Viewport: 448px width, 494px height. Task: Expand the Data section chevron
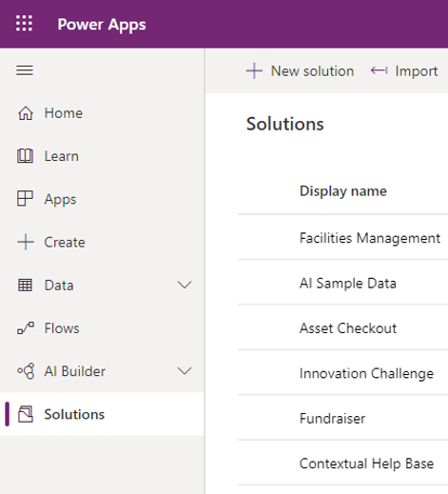[185, 285]
